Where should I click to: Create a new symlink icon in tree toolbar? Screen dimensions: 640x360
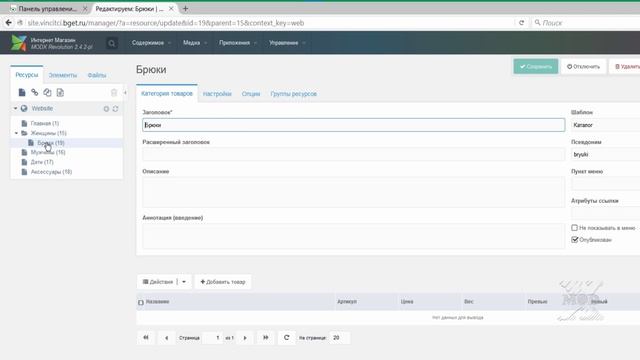pos(47,93)
